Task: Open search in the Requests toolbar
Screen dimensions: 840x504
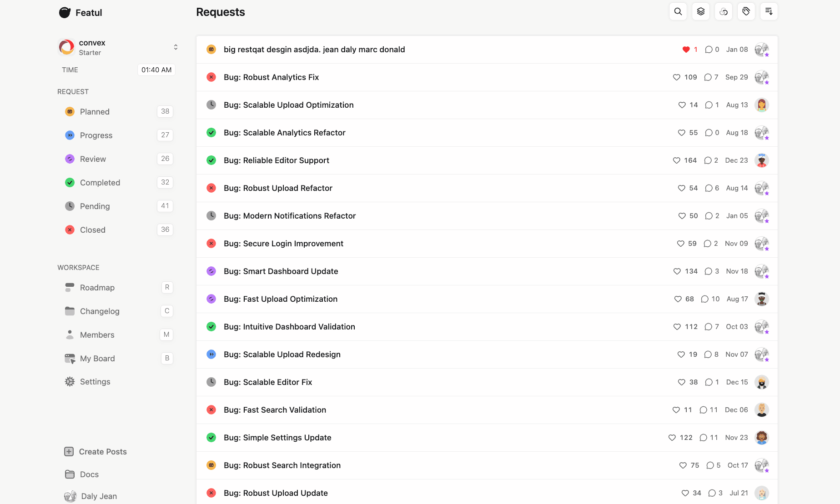Action: [x=678, y=11]
